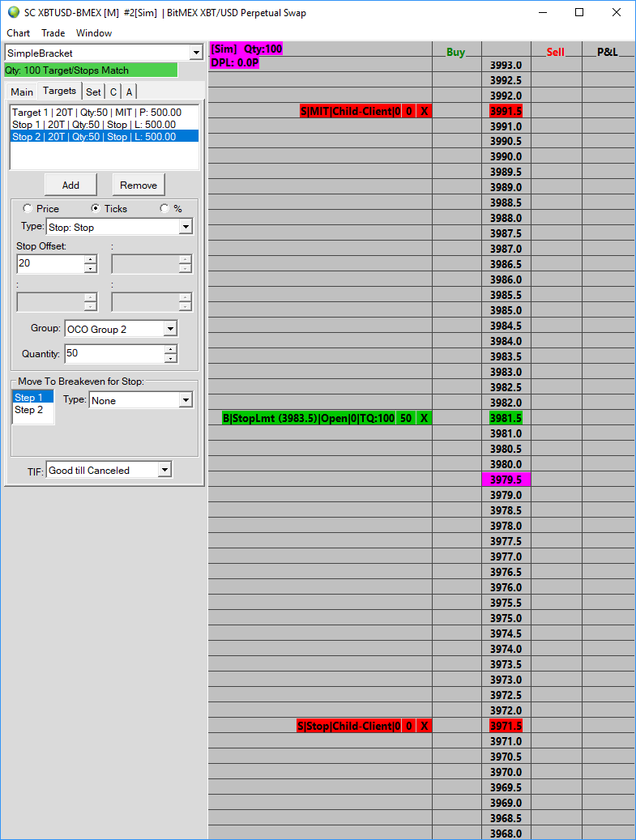Click the green 3981.5 price cell
The image size is (636, 840).
click(x=506, y=418)
